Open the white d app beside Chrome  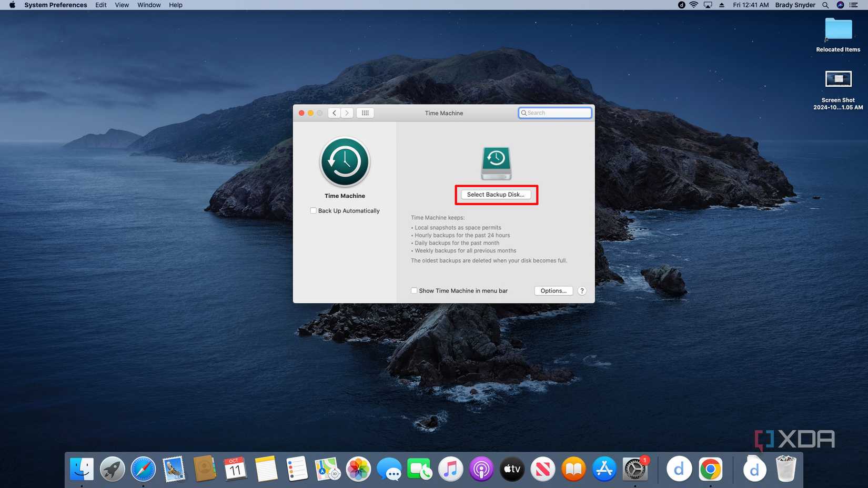click(x=679, y=469)
